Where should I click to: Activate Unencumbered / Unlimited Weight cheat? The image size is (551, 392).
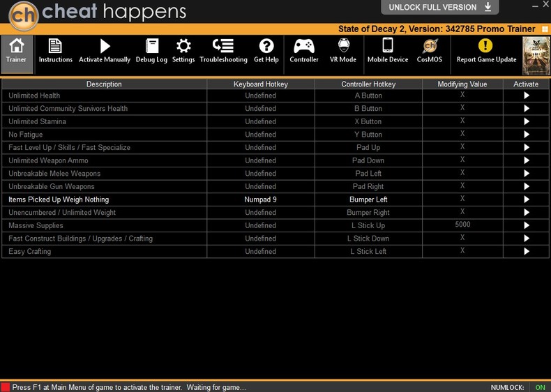click(526, 213)
